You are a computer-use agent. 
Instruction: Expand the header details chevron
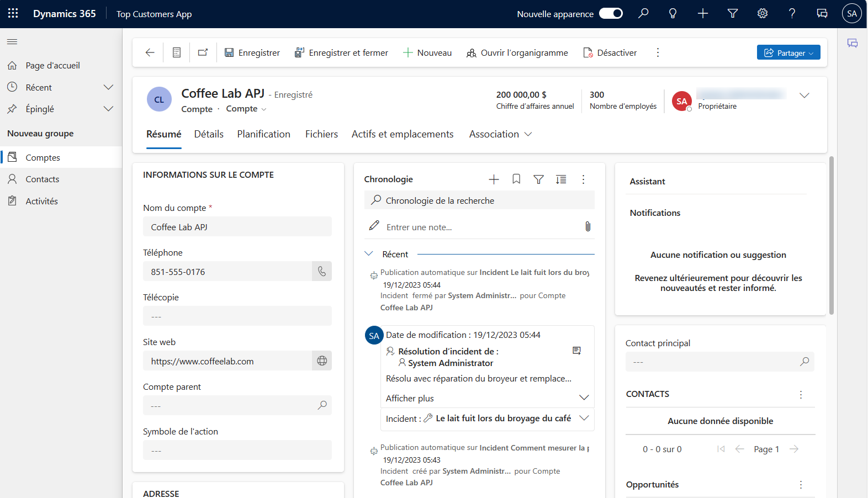coord(805,96)
